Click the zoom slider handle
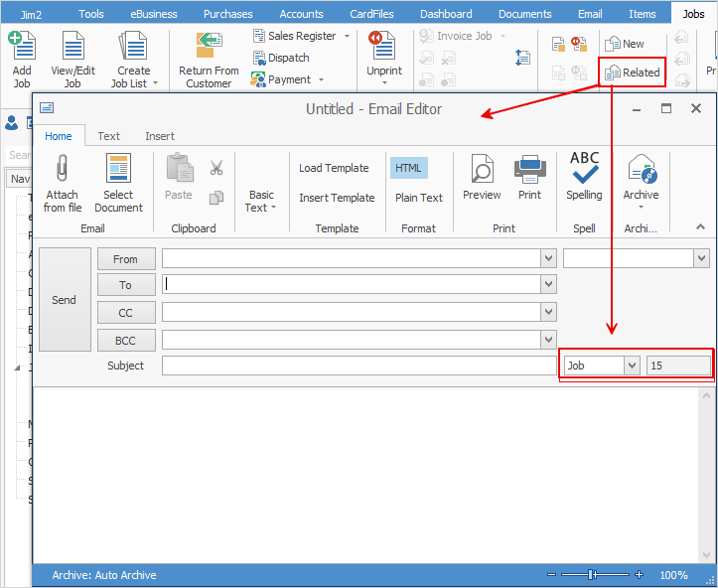Viewport: 718px width, 588px height. pos(592,575)
